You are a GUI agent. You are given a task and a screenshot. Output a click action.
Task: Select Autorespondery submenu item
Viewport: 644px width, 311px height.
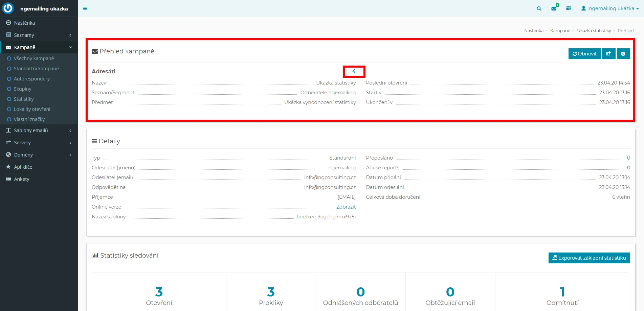tap(32, 79)
